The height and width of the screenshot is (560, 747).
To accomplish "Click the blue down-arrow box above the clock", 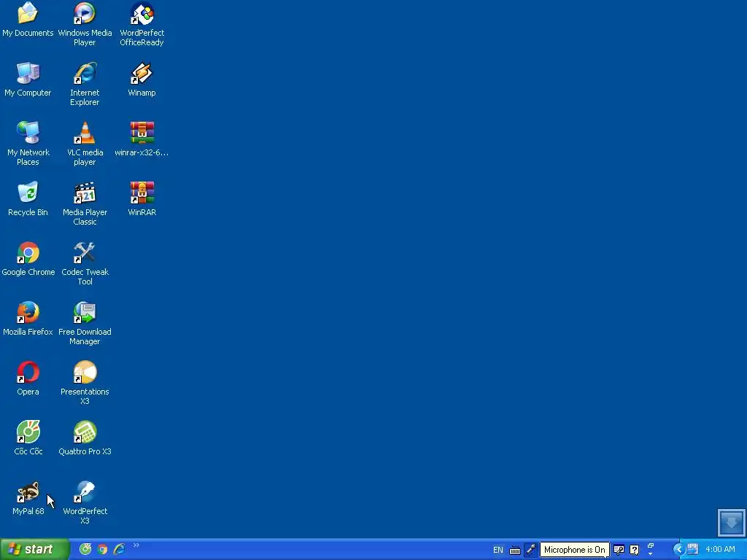I will click(731, 523).
